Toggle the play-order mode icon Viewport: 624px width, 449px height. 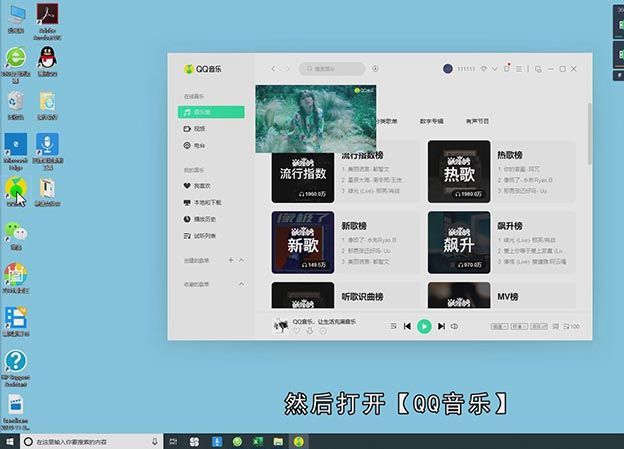393,326
